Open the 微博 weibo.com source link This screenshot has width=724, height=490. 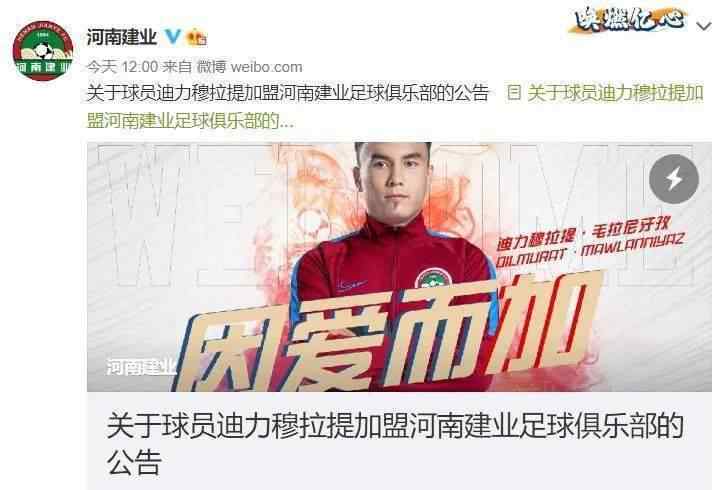tap(250, 67)
